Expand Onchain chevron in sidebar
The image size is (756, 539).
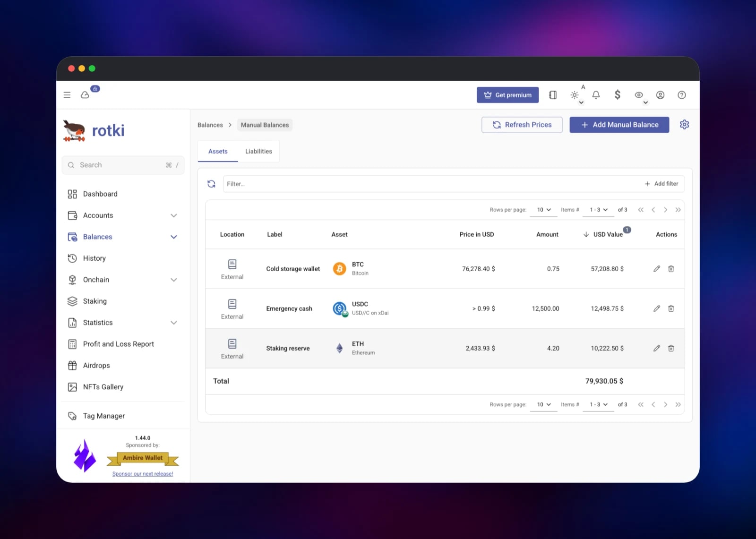click(x=174, y=280)
